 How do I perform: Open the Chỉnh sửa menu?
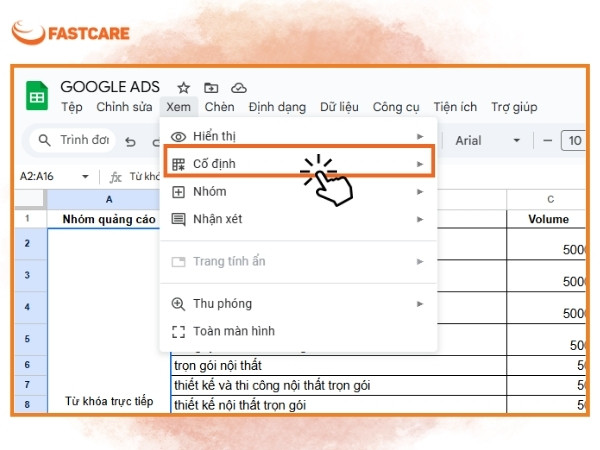coord(124,107)
